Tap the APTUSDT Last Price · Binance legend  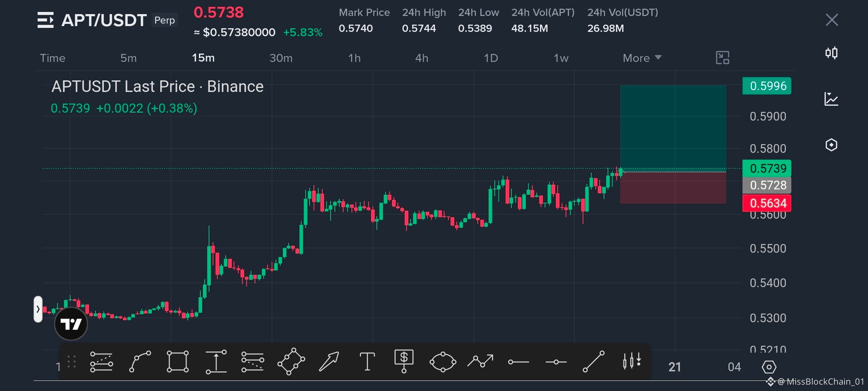point(158,87)
